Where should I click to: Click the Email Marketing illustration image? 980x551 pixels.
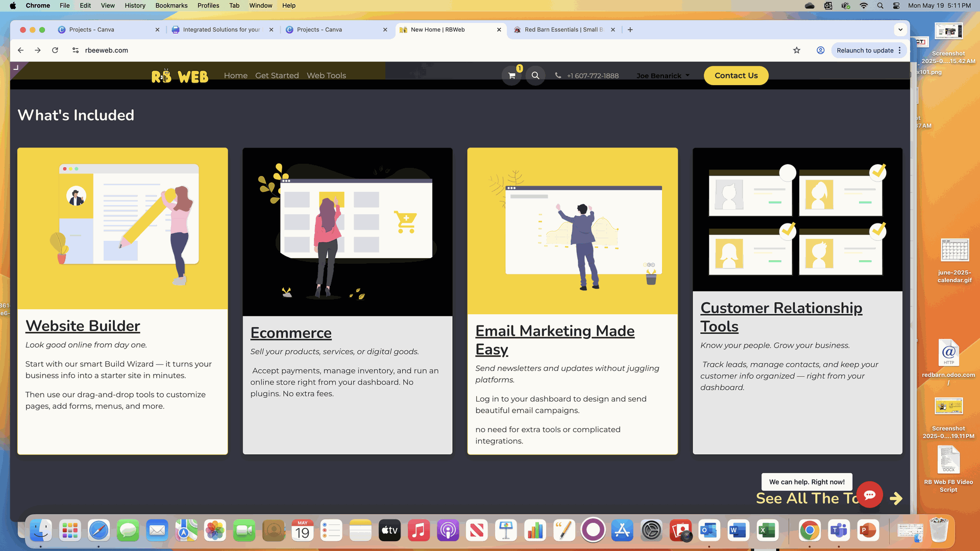coord(572,231)
